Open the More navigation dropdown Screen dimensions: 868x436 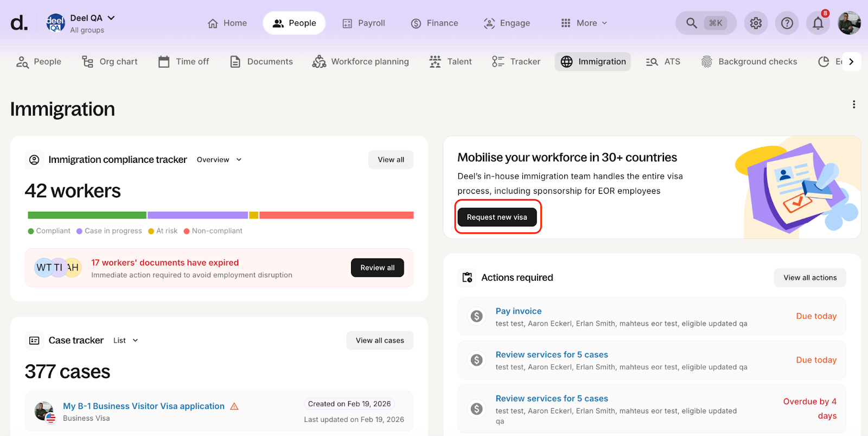[x=584, y=23]
